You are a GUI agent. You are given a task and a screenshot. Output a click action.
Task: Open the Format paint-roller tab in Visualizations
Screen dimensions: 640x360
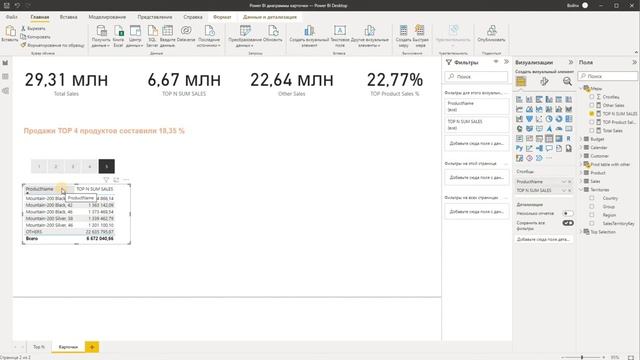pyautogui.click(x=544, y=82)
